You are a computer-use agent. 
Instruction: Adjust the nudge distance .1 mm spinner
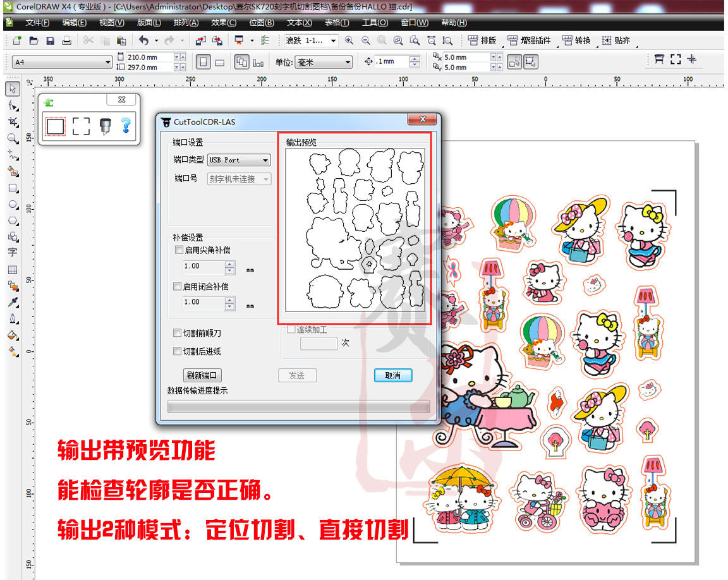[415, 61]
